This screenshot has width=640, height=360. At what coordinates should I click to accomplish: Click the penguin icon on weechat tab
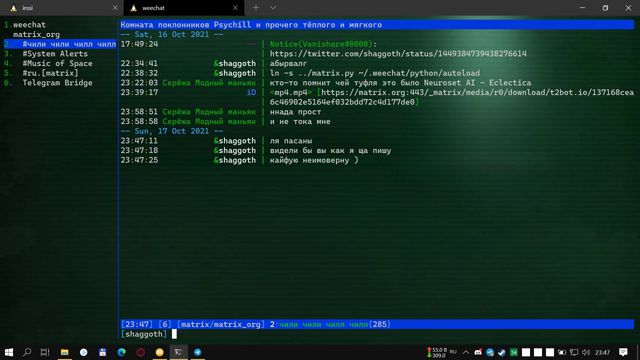(133, 8)
